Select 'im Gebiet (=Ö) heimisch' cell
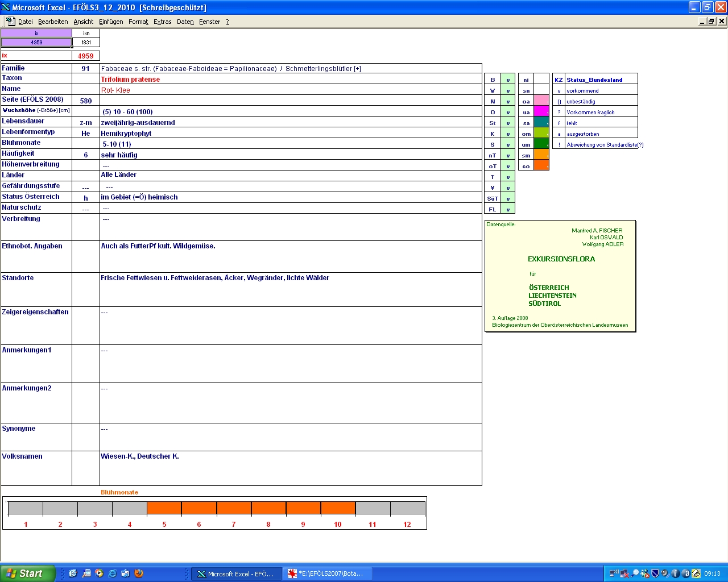Image resolution: width=728 pixels, height=582 pixels. pos(291,197)
